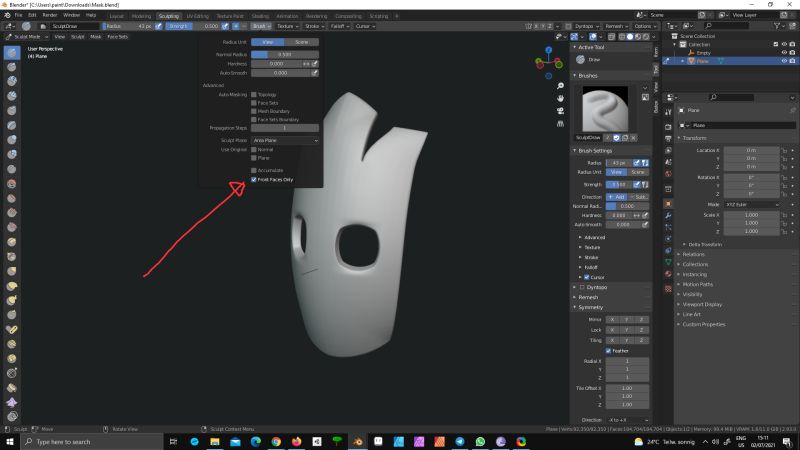Viewport: 800px width, 450px height.
Task: Open the Render menu
Action: coord(49,15)
